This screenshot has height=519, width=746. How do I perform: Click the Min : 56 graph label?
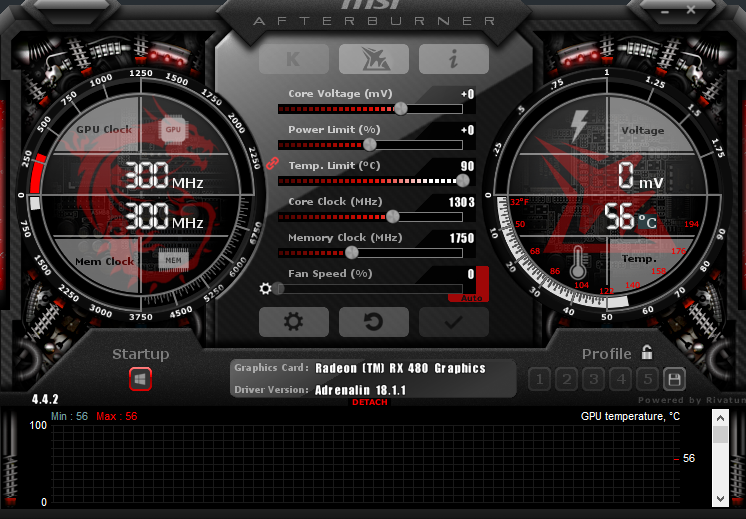69,417
